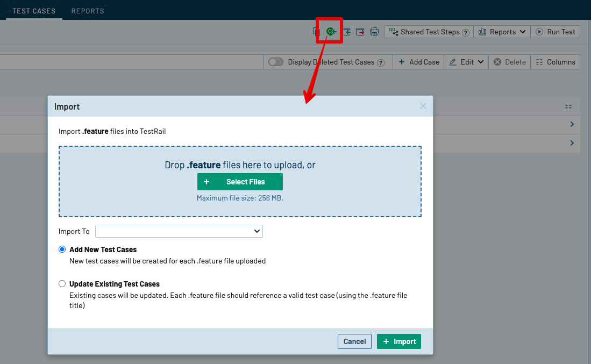Switch to the Reports tab

tap(88, 11)
